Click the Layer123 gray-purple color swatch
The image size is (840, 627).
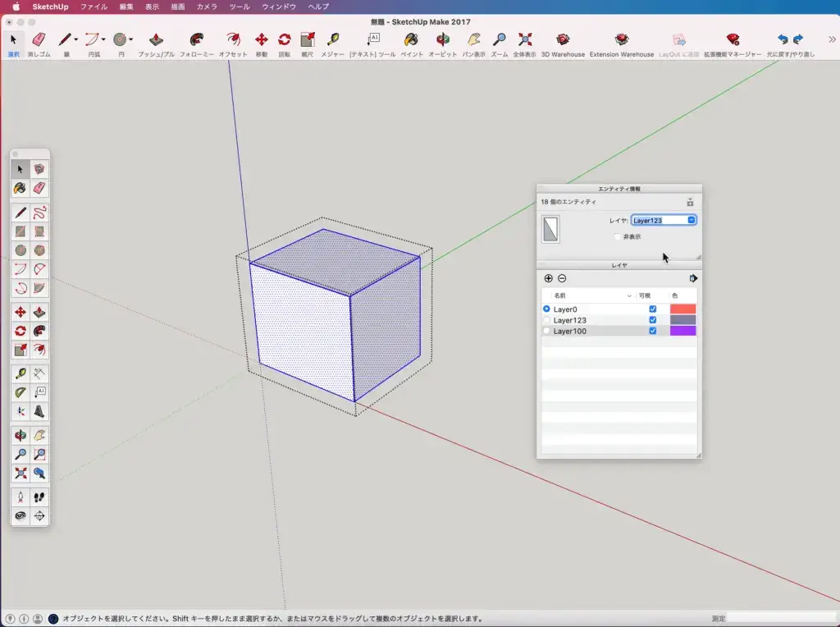683,320
